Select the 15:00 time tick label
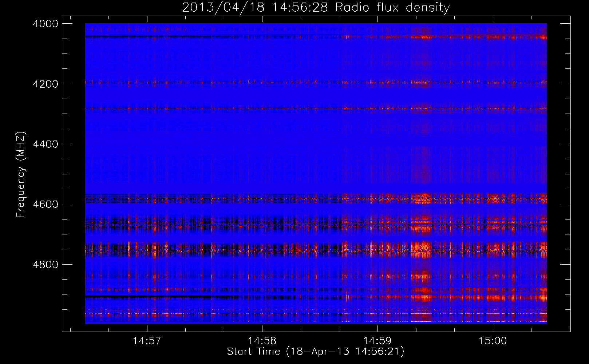The width and height of the screenshot is (589, 364). 493,341
